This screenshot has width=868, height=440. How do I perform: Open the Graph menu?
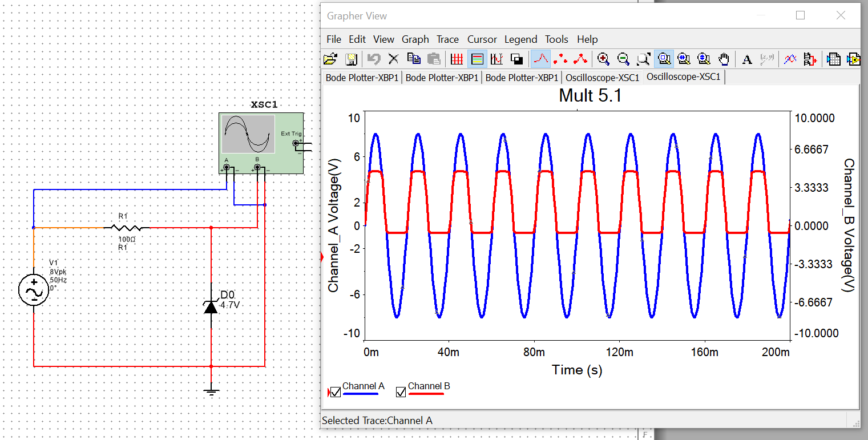tap(415, 39)
